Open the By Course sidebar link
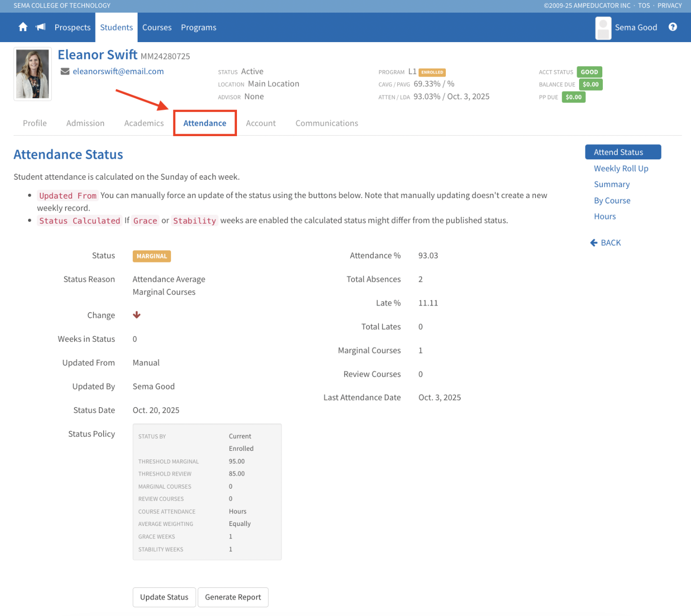Image resolution: width=691 pixels, height=616 pixels. point(612,200)
